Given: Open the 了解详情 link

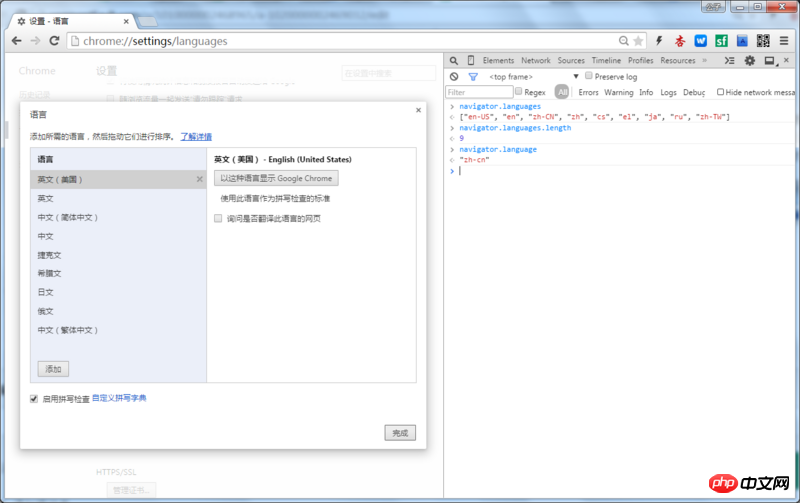Looking at the screenshot, I should pyautogui.click(x=196, y=137).
